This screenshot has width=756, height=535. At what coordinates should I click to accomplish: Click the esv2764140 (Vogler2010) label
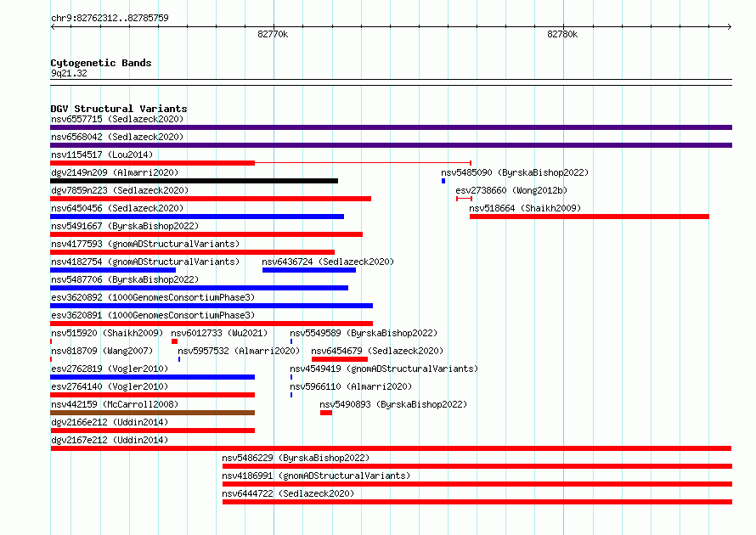pos(110,386)
